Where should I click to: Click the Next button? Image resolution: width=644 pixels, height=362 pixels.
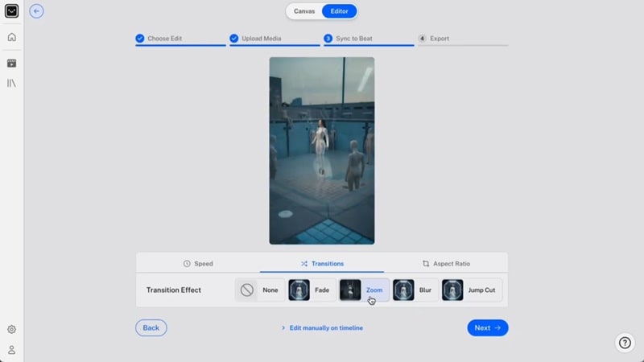[488, 328]
